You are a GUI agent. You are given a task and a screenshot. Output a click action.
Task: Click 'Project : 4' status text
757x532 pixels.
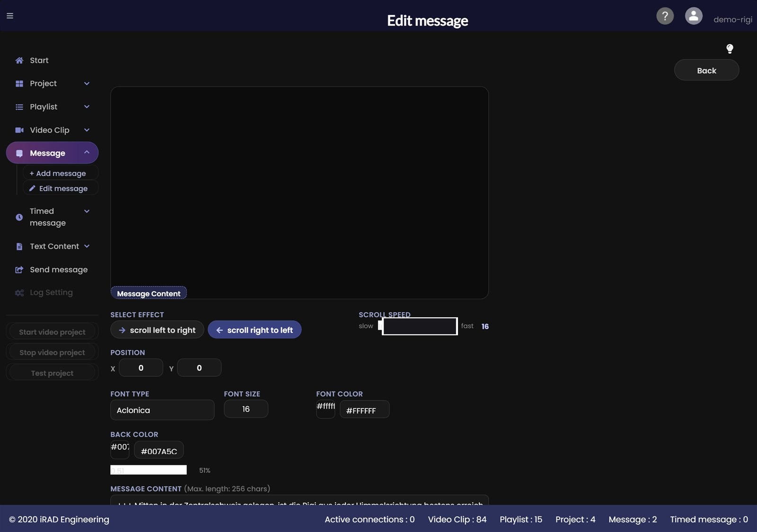pos(575,519)
